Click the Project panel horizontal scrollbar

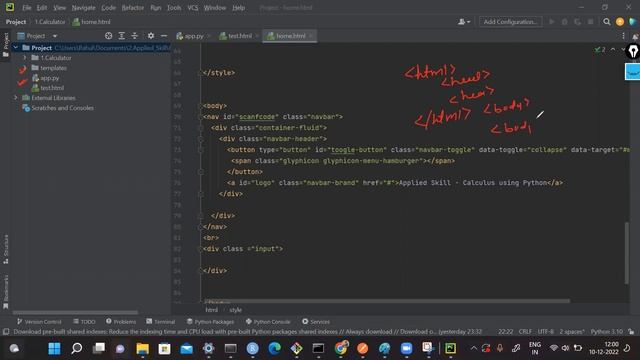coord(75,313)
